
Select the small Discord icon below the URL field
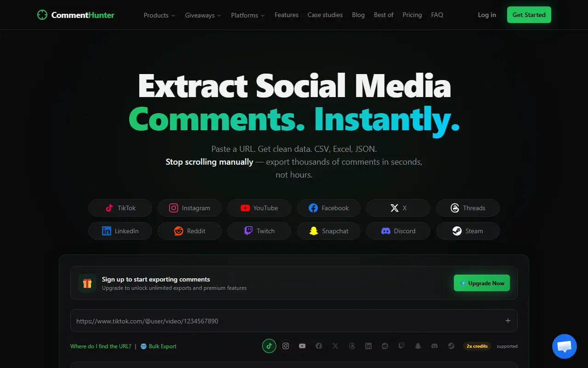(435, 346)
